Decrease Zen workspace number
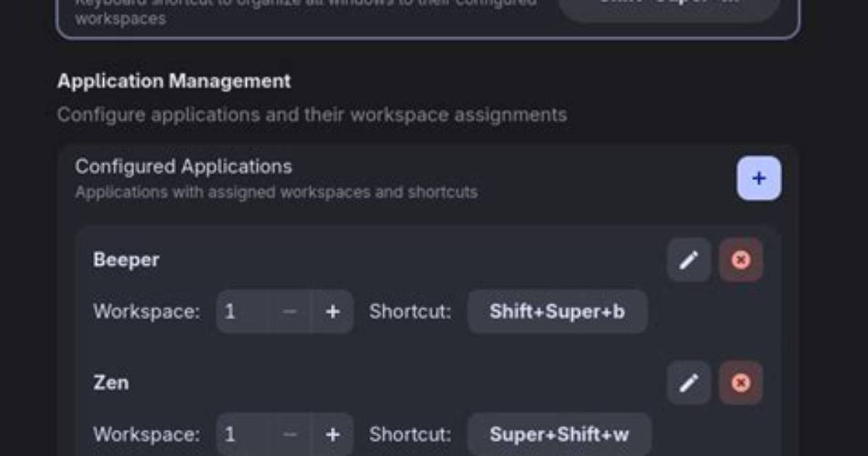Viewport: 868px width, 456px height. [290, 434]
